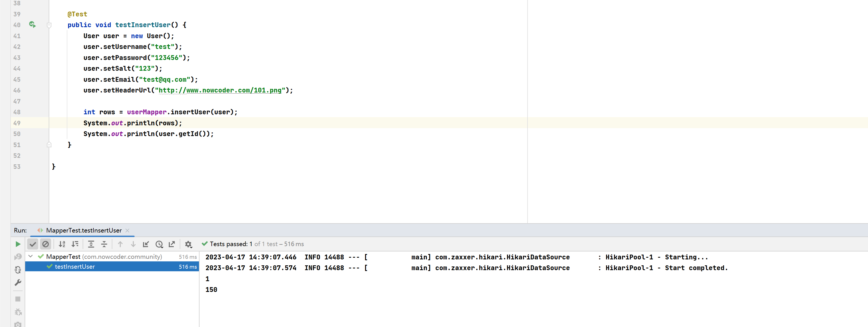The image size is (868, 327).
Task: Click line number 53 in the gutter
Action: [x=17, y=166]
